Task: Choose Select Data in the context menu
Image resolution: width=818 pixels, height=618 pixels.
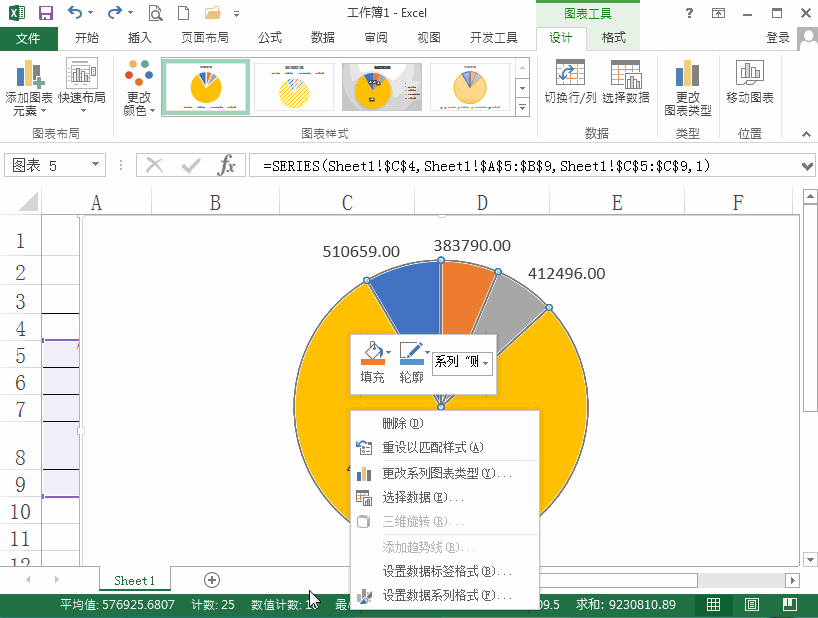Action: tap(445, 497)
